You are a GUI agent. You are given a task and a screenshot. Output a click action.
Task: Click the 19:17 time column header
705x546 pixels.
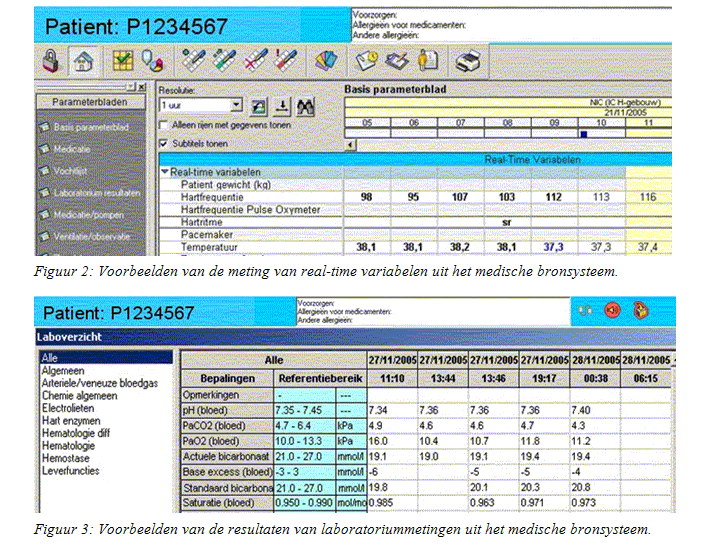(x=544, y=378)
